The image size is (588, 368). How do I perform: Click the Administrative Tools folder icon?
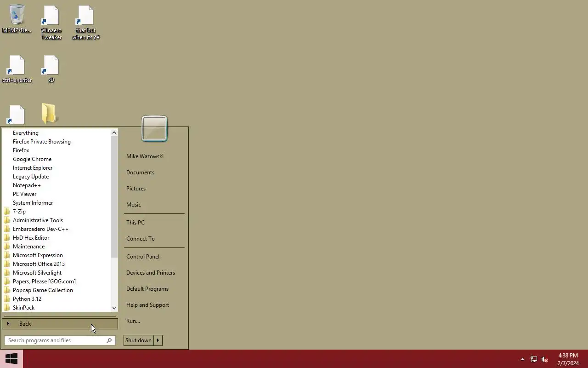6,220
